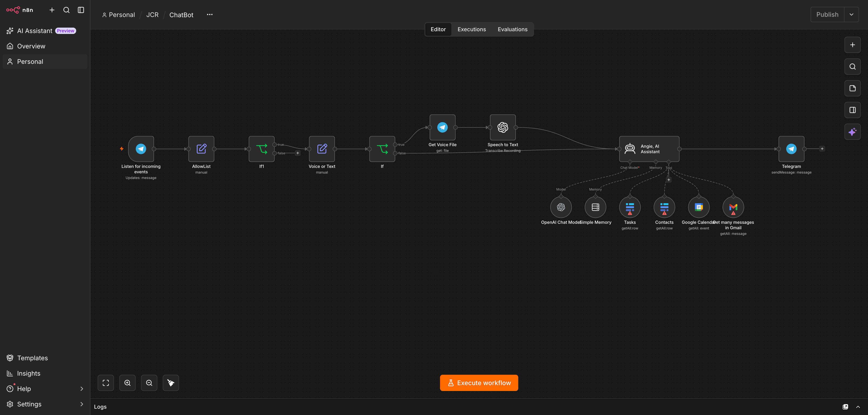Switch to the Executions tab
The width and height of the screenshot is (868, 415).
click(x=472, y=29)
